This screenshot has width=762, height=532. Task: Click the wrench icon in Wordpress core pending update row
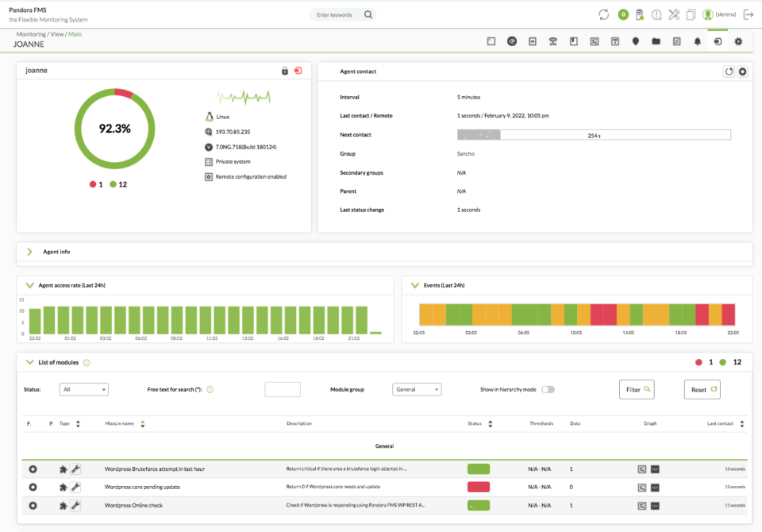(75, 488)
